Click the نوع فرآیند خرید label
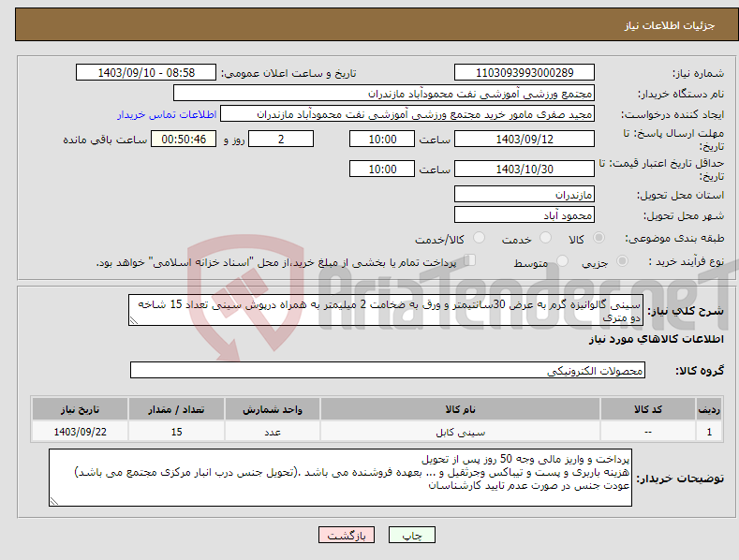The height and width of the screenshot is (560, 739). pyautogui.click(x=687, y=261)
